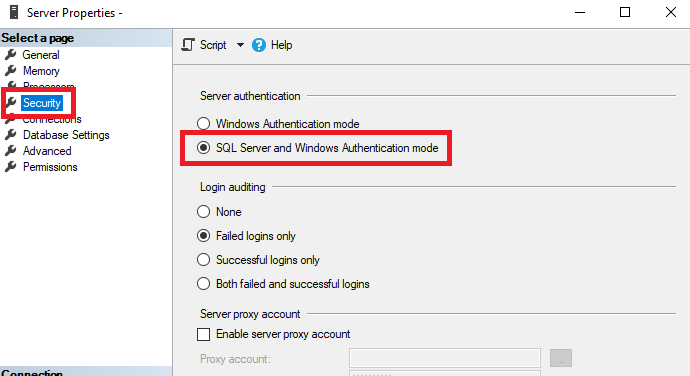Click the blue Help question mark icon
The width and height of the screenshot is (690, 376).
coord(259,45)
